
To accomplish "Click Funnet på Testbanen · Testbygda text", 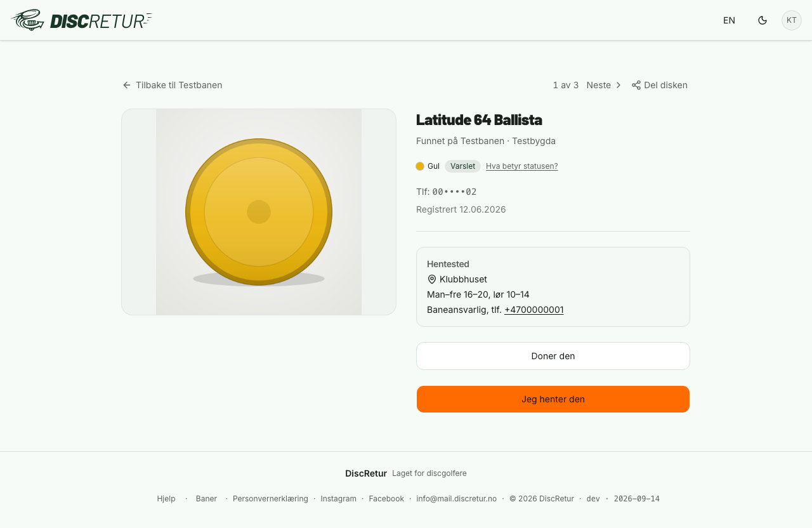I will [x=486, y=141].
